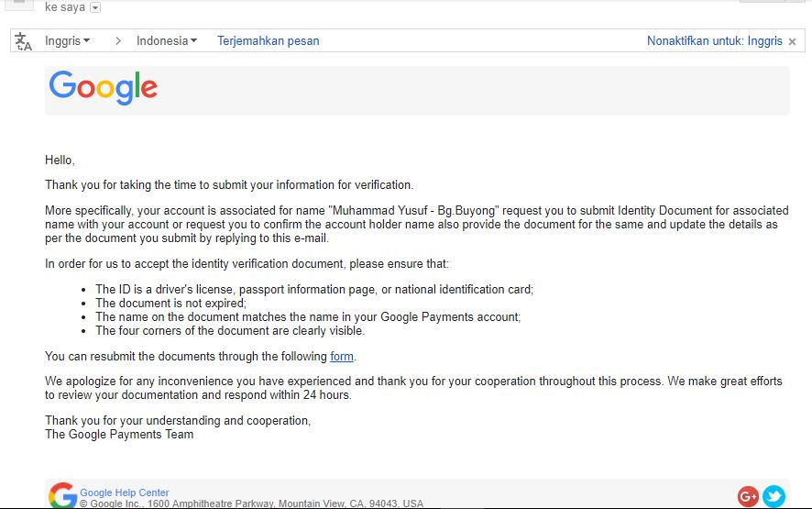Open the Inggris source language dropdown
The height and width of the screenshot is (509, 812).
point(67,40)
